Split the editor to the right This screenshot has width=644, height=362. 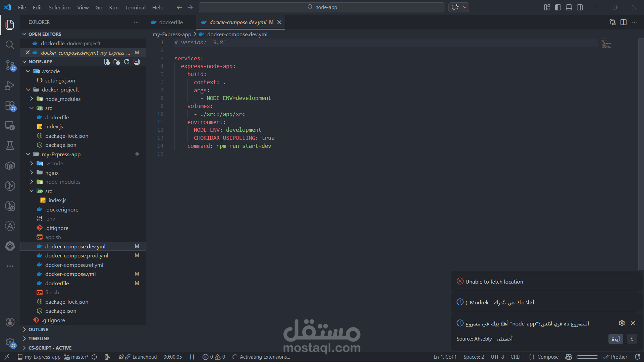click(x=623, y=22)
